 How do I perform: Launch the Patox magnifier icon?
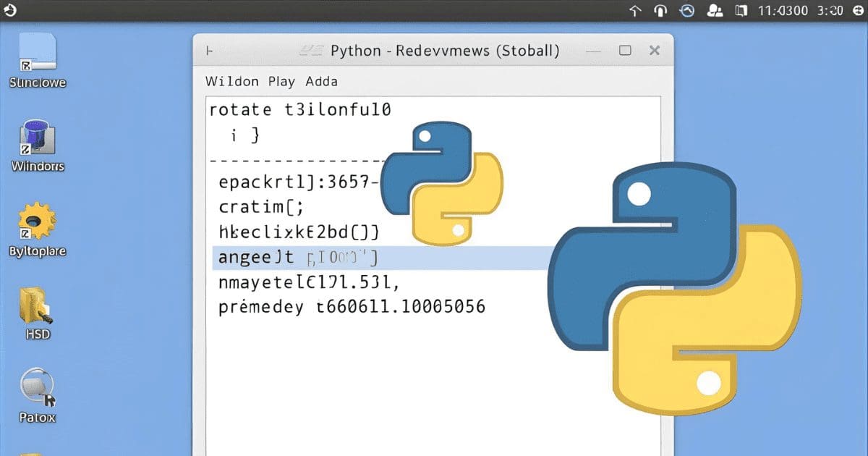pyautogui.click(x=38, y=389)
